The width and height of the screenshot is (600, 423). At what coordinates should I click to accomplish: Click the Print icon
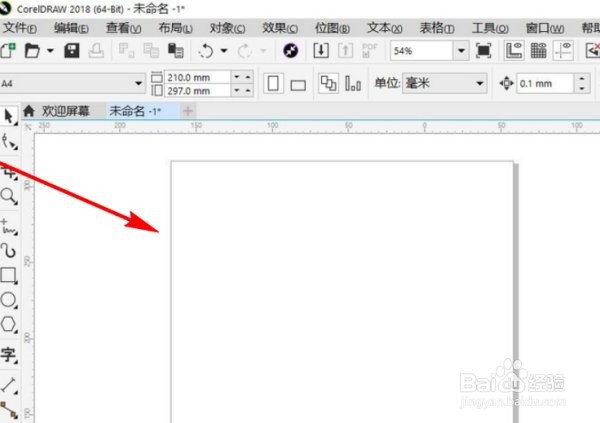point(96,50)
